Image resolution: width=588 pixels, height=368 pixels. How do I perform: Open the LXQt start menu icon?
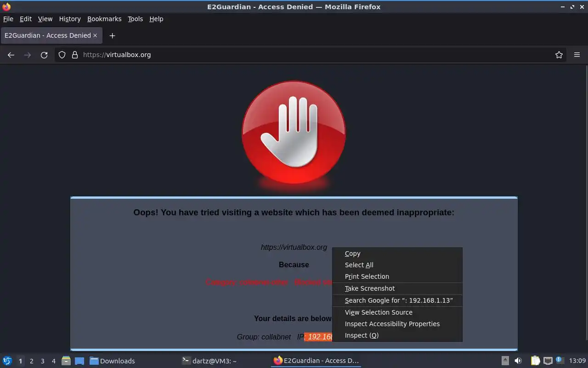click(7, 361)
